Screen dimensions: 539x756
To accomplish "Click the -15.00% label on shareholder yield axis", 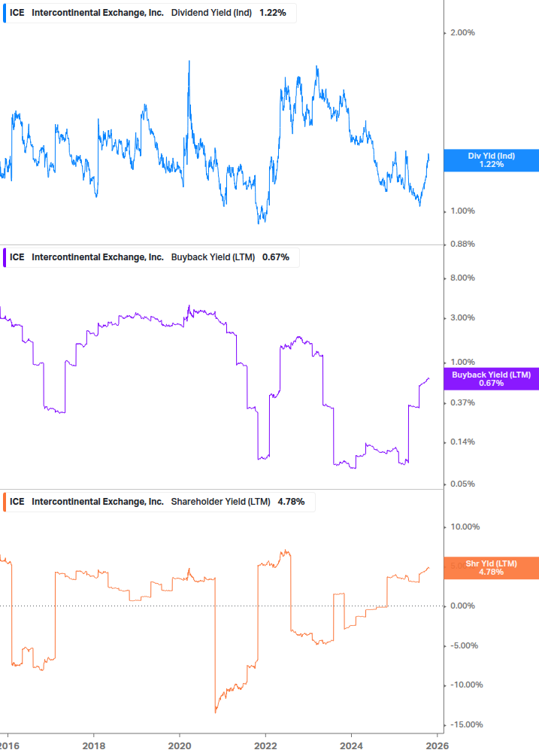I will click(464, 724).
